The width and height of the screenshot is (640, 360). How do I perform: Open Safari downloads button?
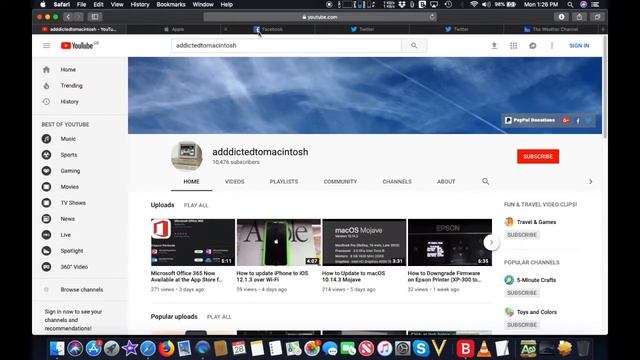[561, 17]
